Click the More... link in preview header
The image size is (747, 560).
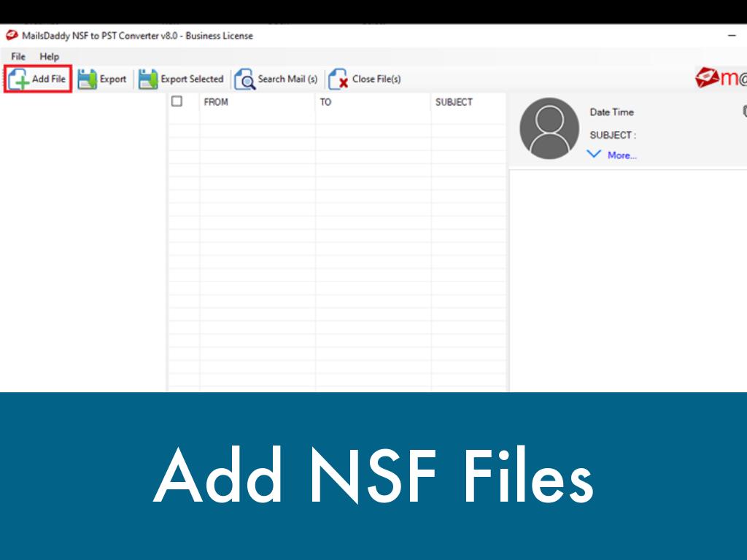click(x=622, y=155)
